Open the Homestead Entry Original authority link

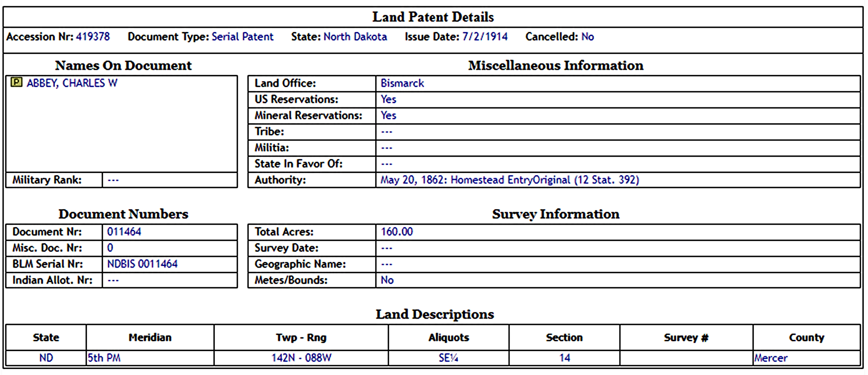[x=510, y=180]
